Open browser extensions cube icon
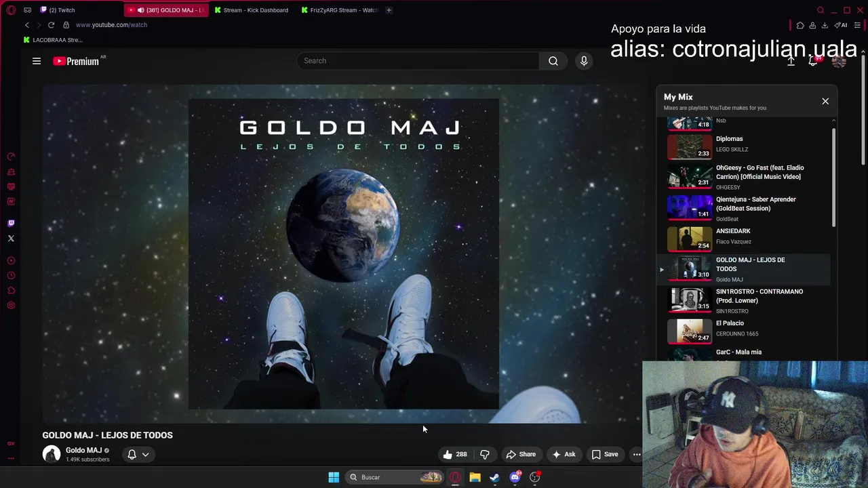 coord(800,25)
